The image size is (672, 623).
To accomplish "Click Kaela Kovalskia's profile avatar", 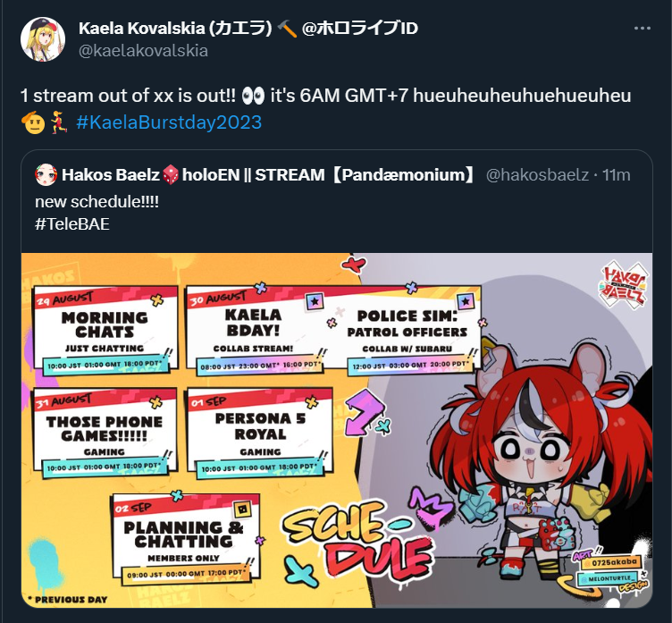I will tap(43, 39).
